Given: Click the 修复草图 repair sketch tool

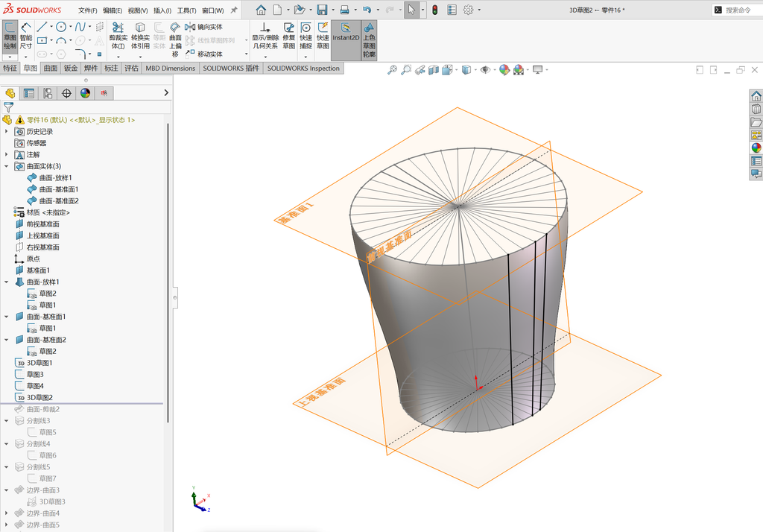Looking at the screenshot, I should click(x=288, y=36).
